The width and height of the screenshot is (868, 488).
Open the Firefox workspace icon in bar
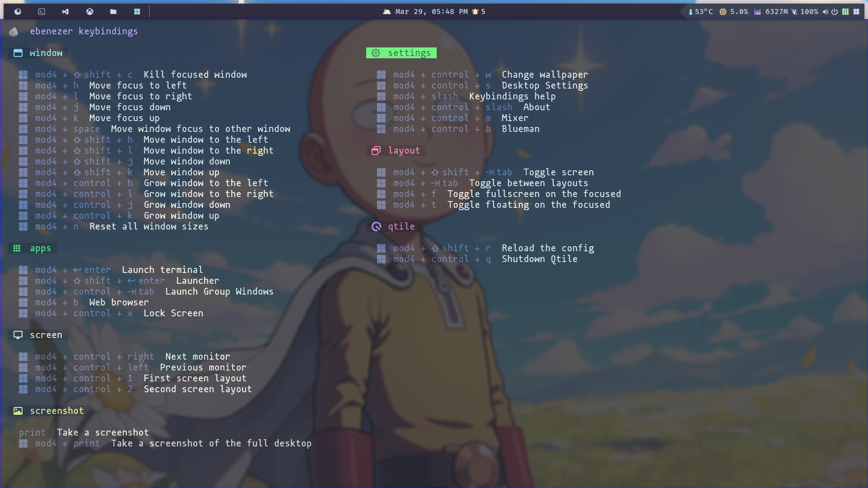18,12
